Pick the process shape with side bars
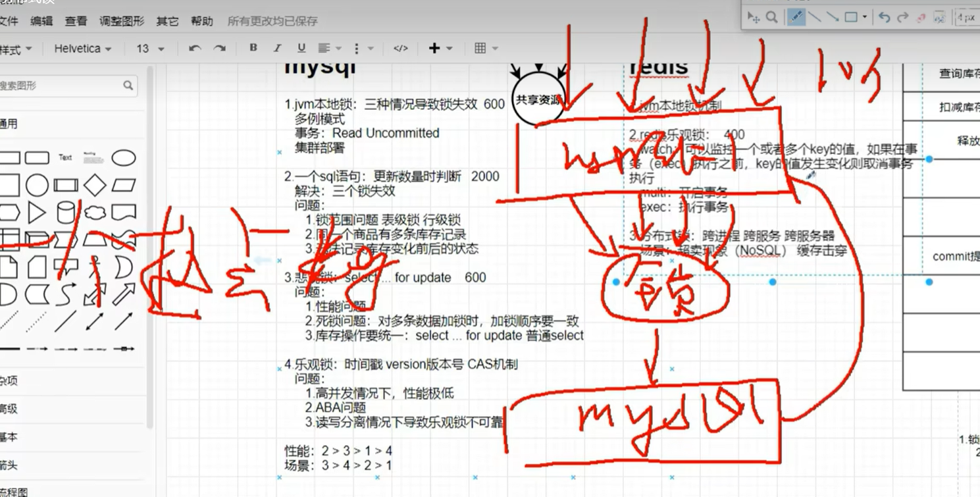The image size is (980, 497). [x=66, y=186]
